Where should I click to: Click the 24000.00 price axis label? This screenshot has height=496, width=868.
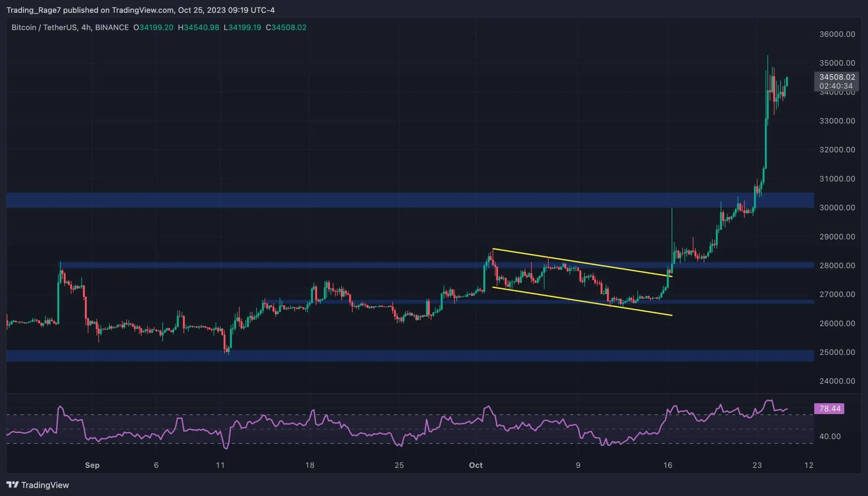(x=837, y=381)
